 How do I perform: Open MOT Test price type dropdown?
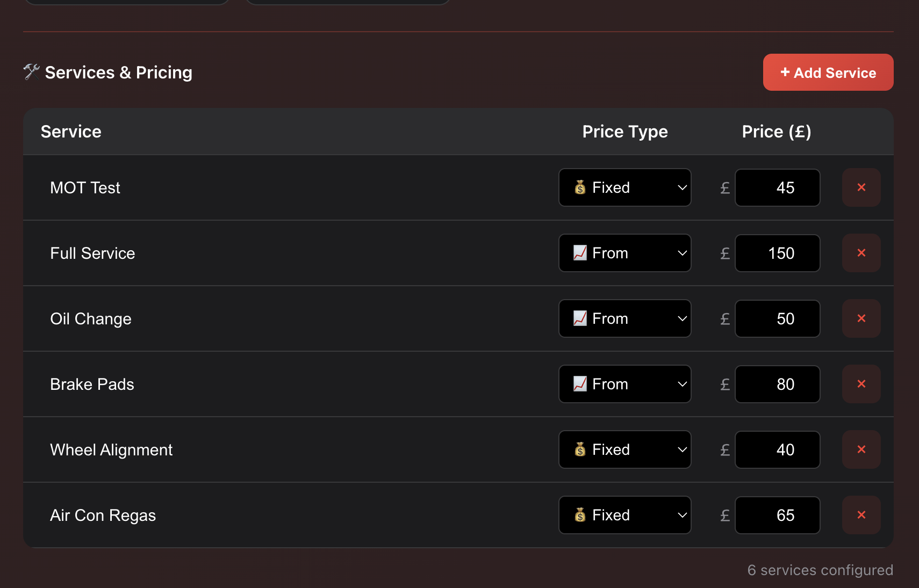pos(624,187)
